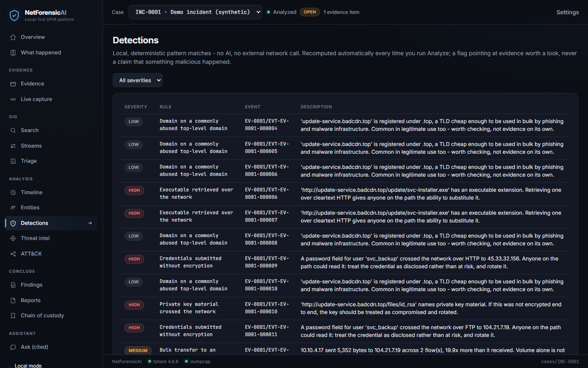This screenshot has height=368, width=588.
Task: Open the case selector dropdown
Action: click(195, 12)
